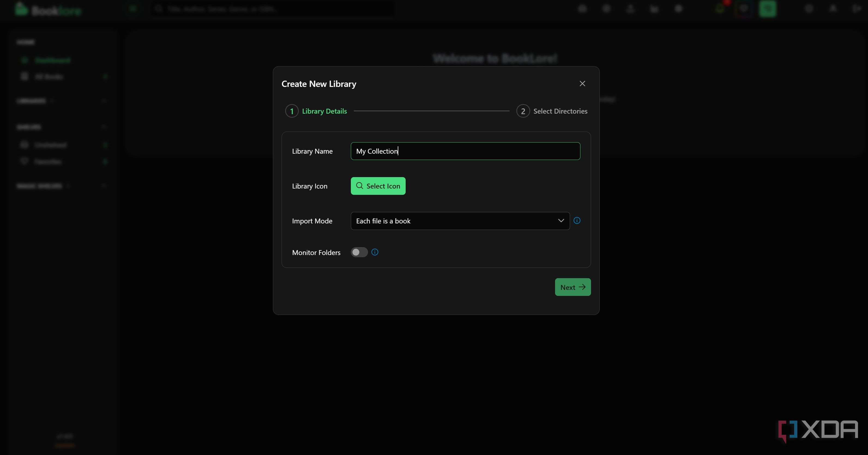Image resolution: width=868 pixels, height=455 pixels.
Task: Open the Select Icon picker
Action: 378,186
